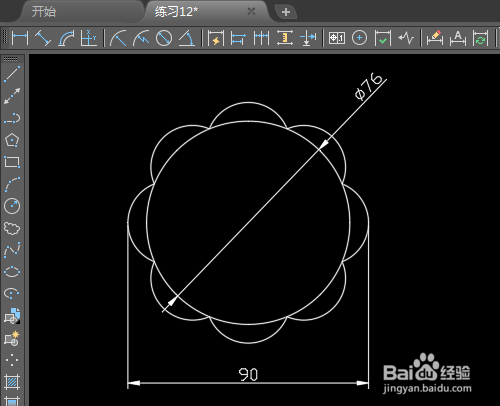
Task: Select the Center Mark tool
Action: [359, 38]
